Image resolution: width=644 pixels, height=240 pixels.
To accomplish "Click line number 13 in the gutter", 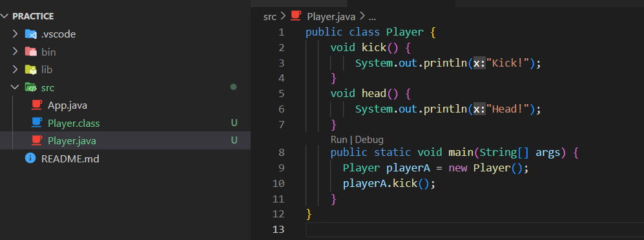I will click(278, 229).
